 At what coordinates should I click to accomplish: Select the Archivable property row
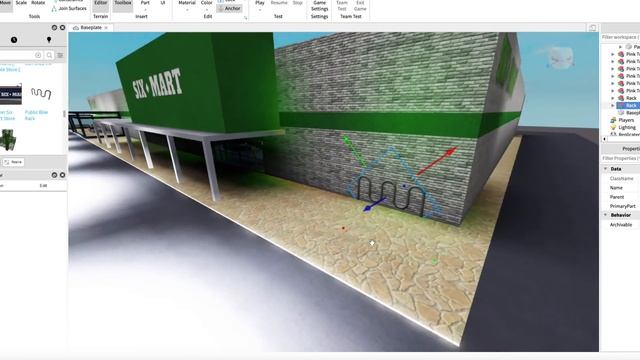[x=620, y=225]
